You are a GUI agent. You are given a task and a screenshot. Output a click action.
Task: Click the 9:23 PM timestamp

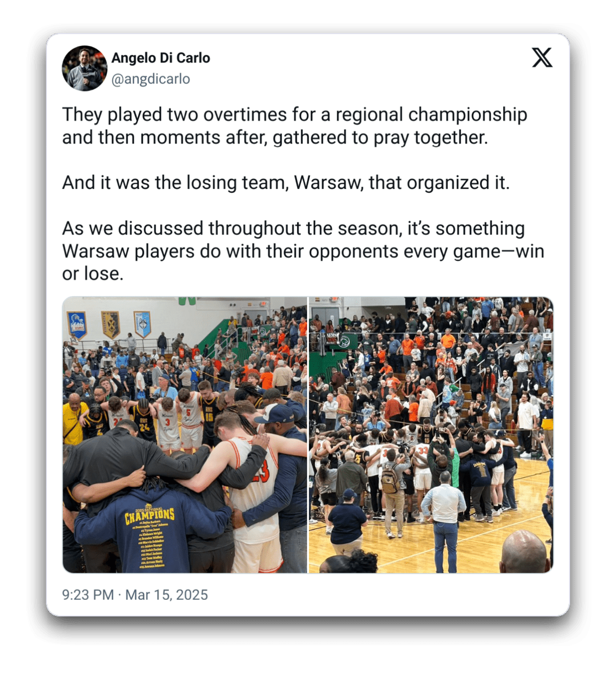click(x=88, y=595)
